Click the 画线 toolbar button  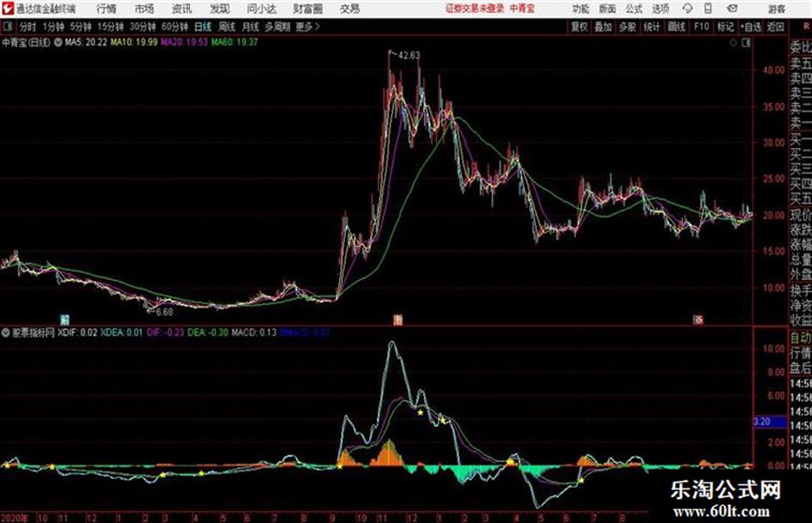[x=676, y=27]
